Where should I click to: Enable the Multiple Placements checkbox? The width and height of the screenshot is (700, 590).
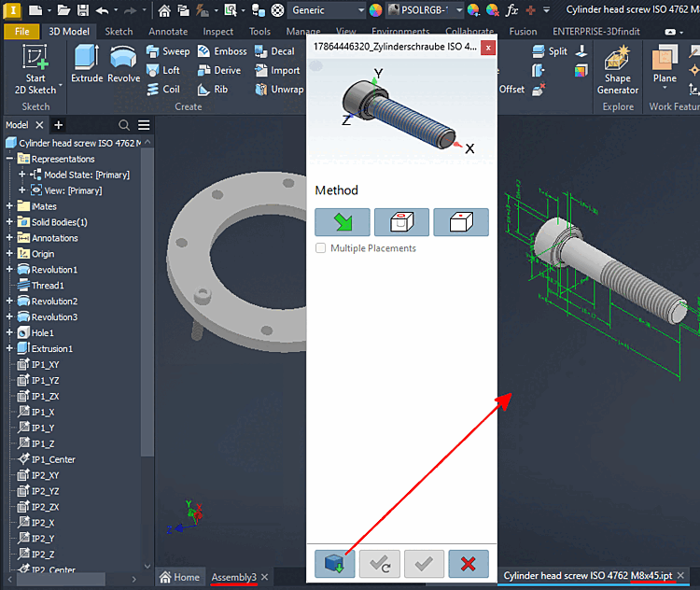click(x=320, y=248)
